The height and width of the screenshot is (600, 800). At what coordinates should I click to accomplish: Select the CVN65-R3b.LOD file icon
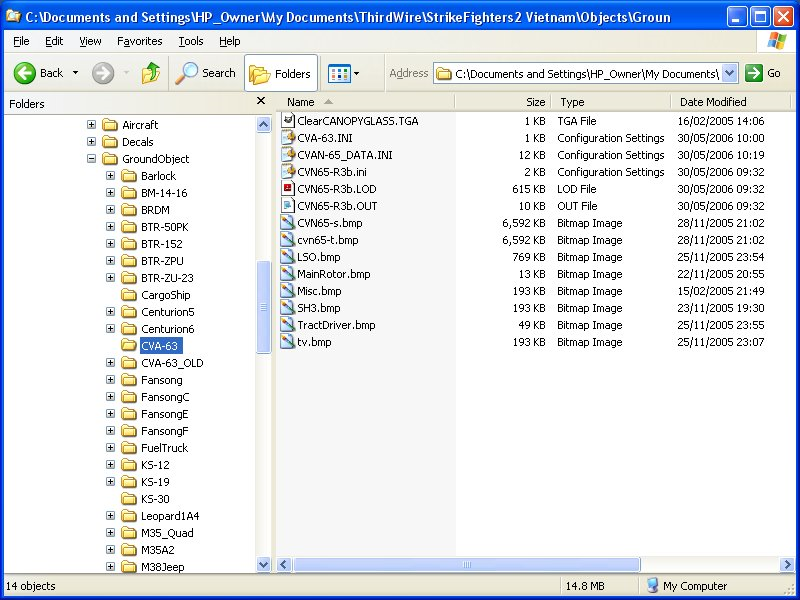tap(288, 189)
